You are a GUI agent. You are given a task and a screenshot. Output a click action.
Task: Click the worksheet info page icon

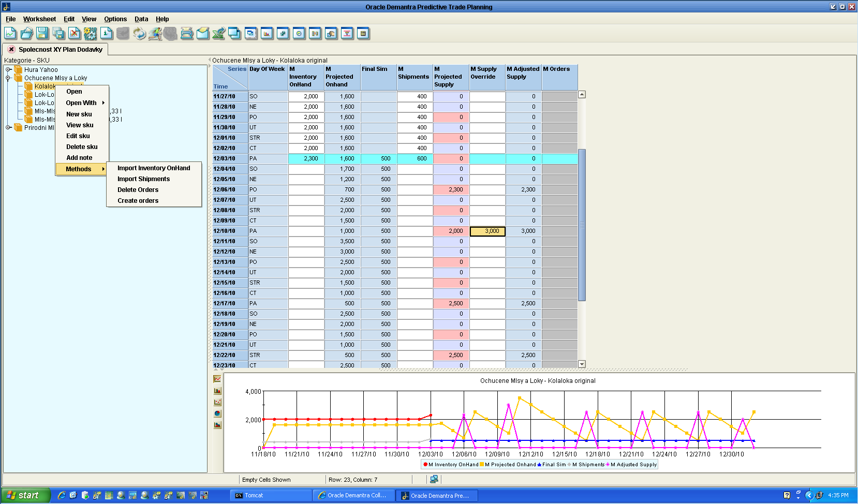pyautogui.click(x=107, y=34)
